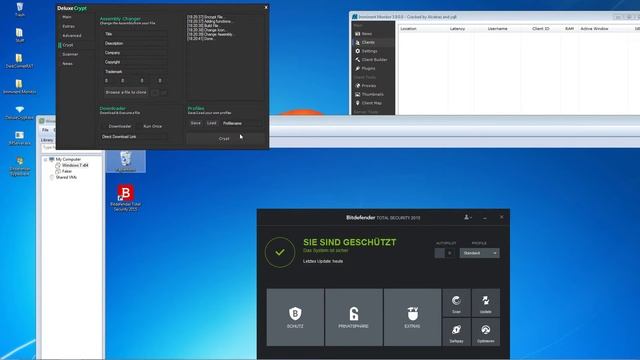
Task: Open the Profile dropdown showing Standard
Action: tap(479, 253)
